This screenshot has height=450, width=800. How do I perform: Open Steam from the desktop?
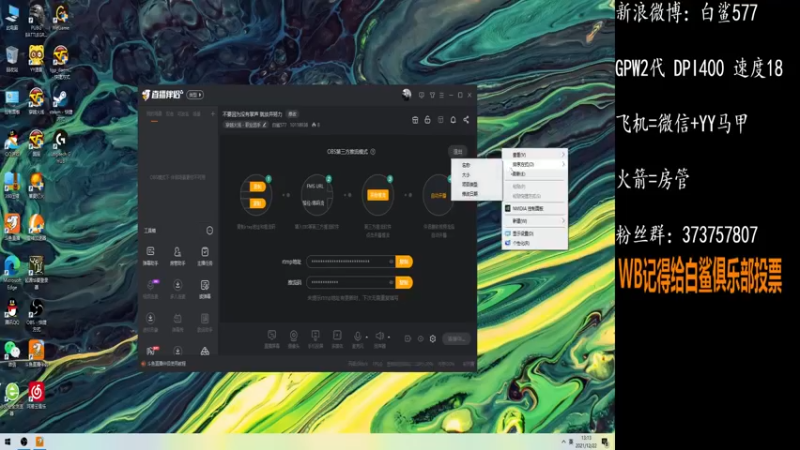pos(61,102)
